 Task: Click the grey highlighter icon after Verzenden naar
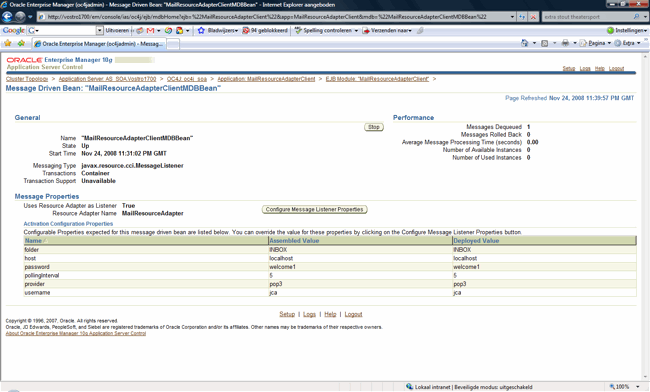(x=420, y=31)
